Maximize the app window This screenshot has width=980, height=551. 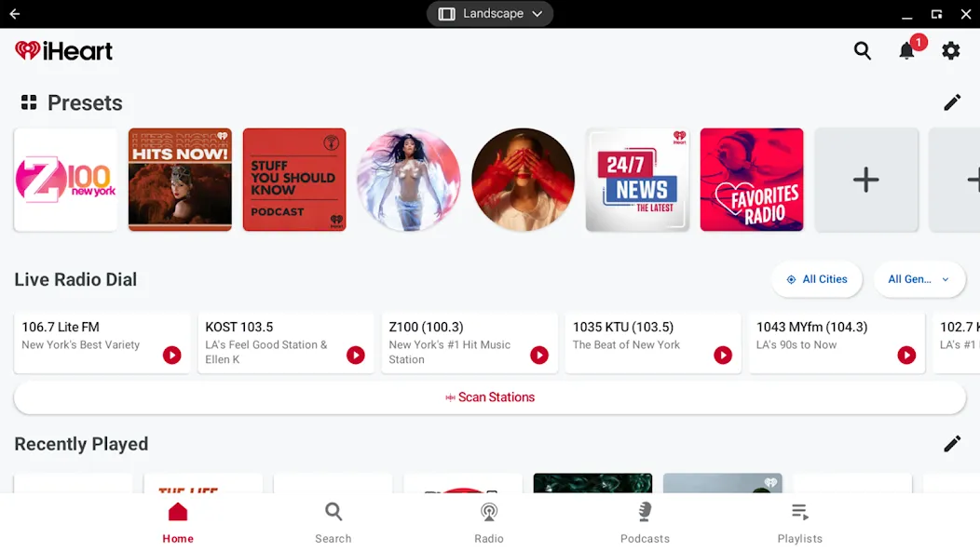click(x=936, y=14)
